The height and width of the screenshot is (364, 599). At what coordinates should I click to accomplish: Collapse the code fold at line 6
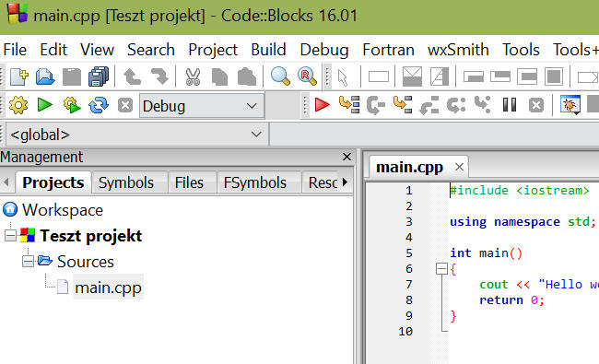441,268
